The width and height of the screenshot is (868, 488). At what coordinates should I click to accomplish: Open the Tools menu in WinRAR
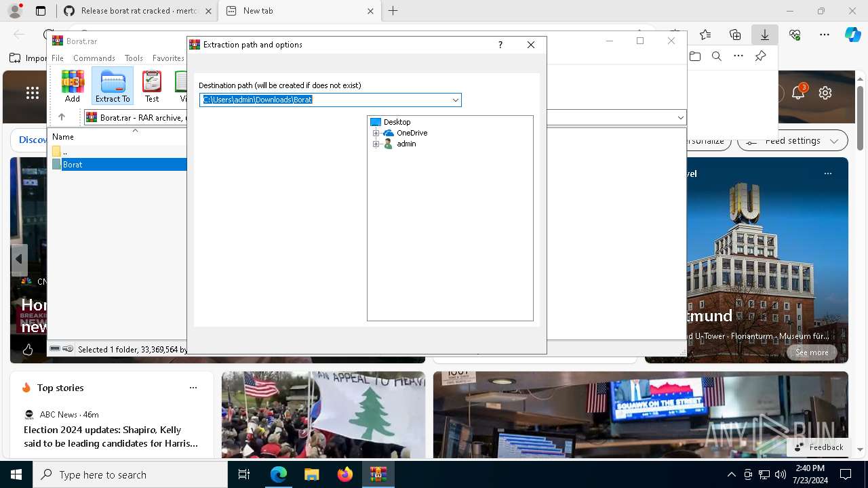134,58
